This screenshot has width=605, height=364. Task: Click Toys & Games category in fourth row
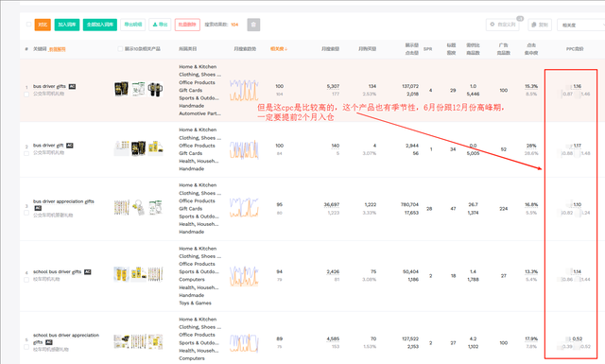click(195, 303)
